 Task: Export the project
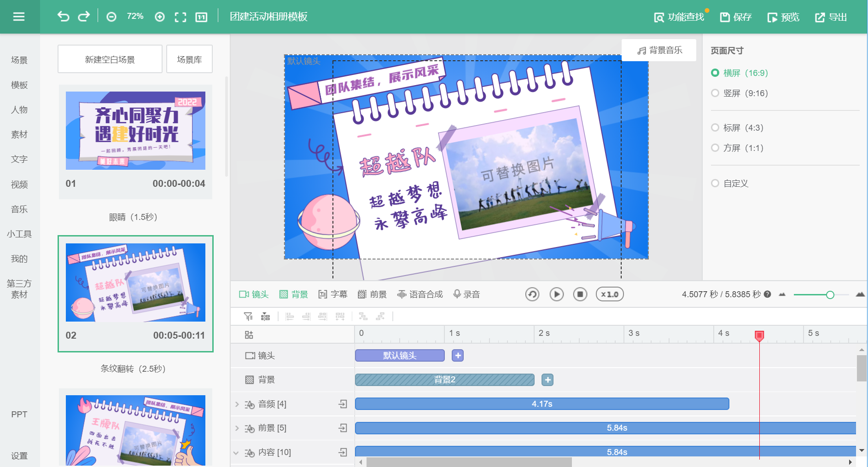(831, 17)
